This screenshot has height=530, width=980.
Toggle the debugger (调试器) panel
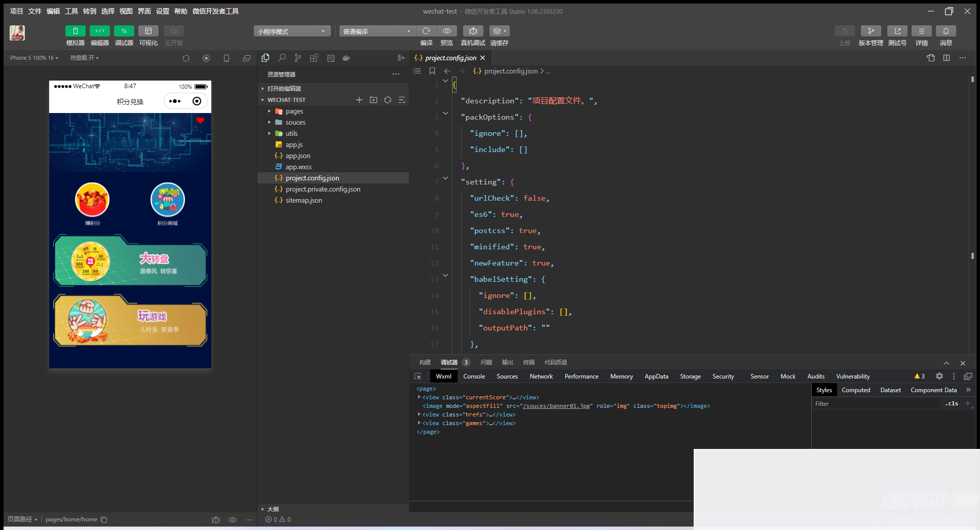click(124, 31)
